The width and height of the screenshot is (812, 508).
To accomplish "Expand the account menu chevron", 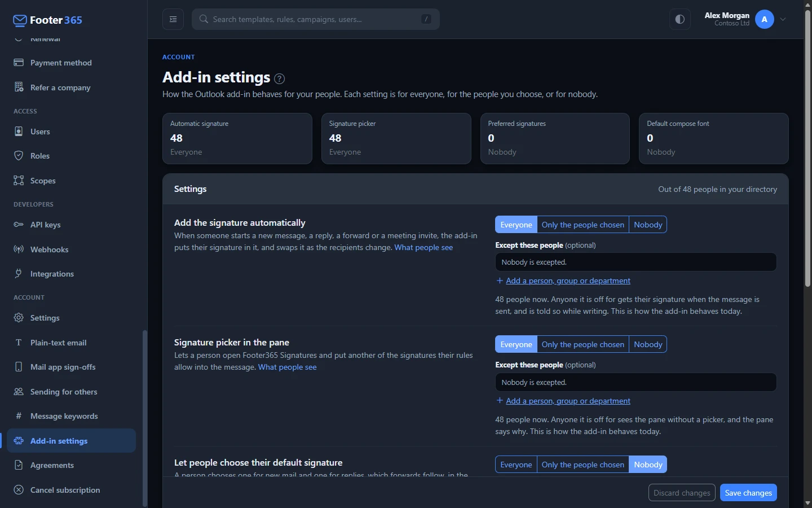I will (783, 19).
